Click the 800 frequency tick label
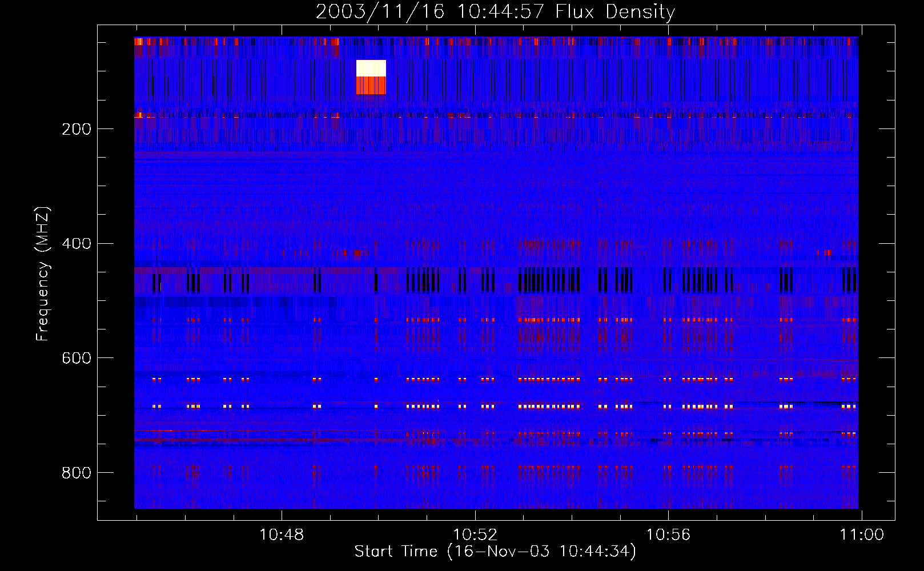Screen dimensions: 924x571 coord(77,473)
